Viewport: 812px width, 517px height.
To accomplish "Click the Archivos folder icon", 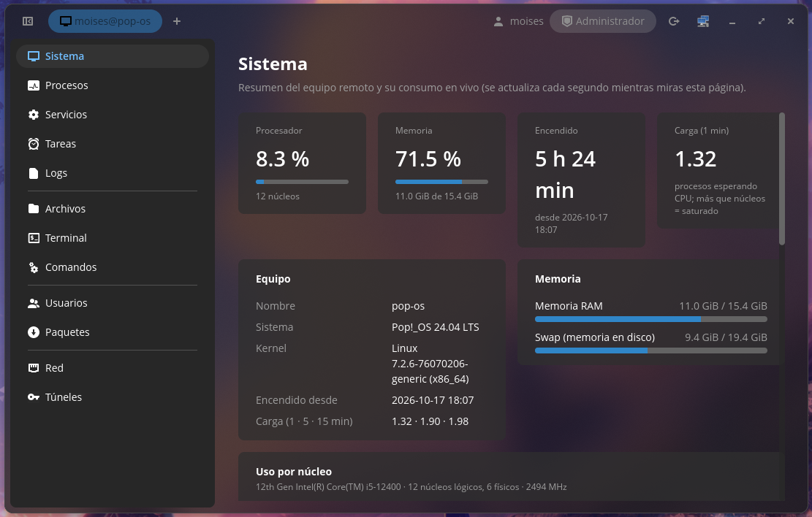I will tap(34, 209).
